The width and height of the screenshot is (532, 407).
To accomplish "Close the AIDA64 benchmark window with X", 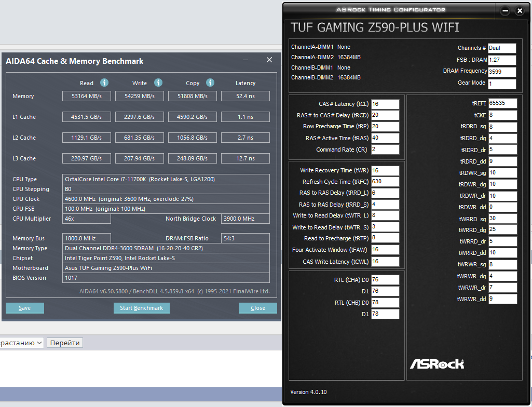I will point(269,60).
